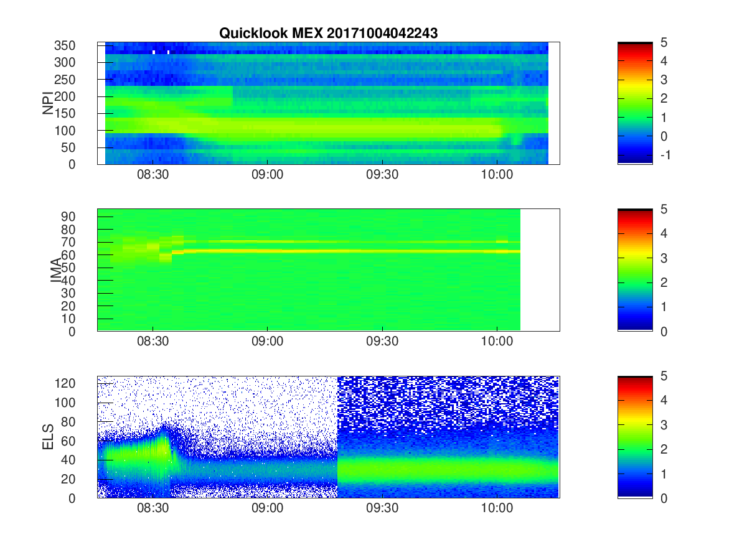Image resolution: width=747 pixels, height=560 pixels.
Task: Click the 0 tick on IMA colorbar
Action: pyautogui.click(x=664, y=331)
